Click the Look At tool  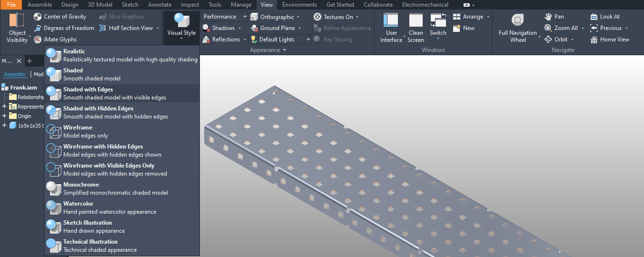click(605, 17)
